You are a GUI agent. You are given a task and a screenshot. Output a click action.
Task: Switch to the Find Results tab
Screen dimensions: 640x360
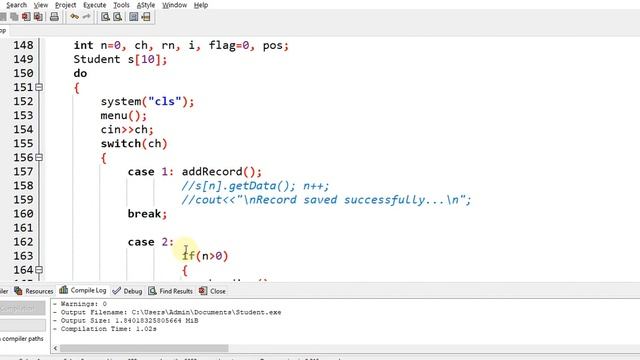170,291
